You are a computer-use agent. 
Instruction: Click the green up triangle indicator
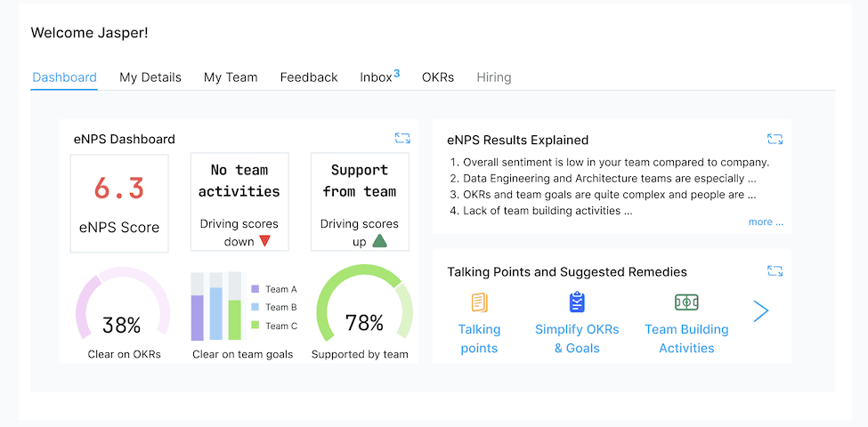tap(379, 240)
